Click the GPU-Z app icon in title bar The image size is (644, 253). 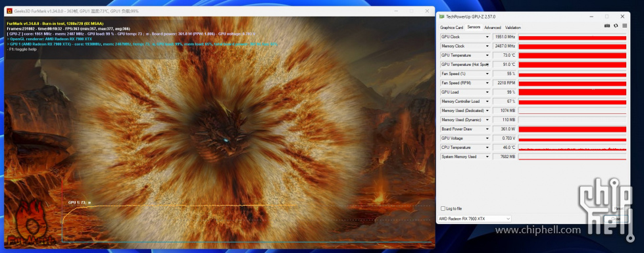[441, 16]
